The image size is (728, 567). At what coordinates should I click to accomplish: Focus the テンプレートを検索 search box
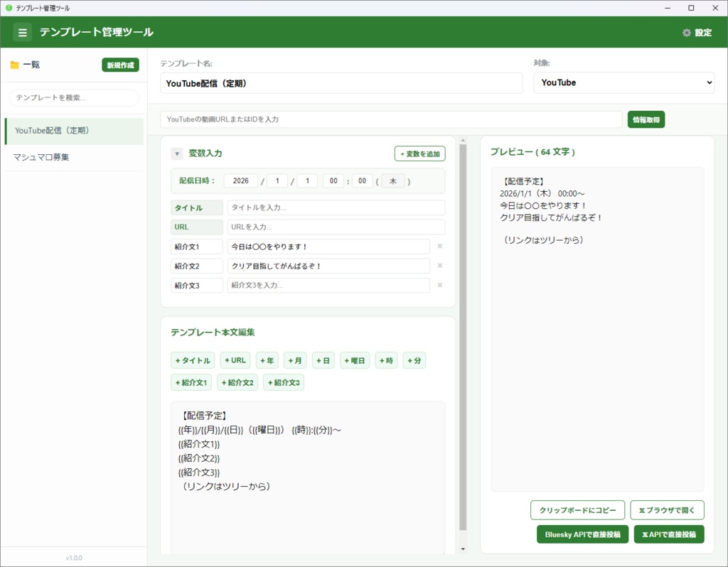point(74,97)
